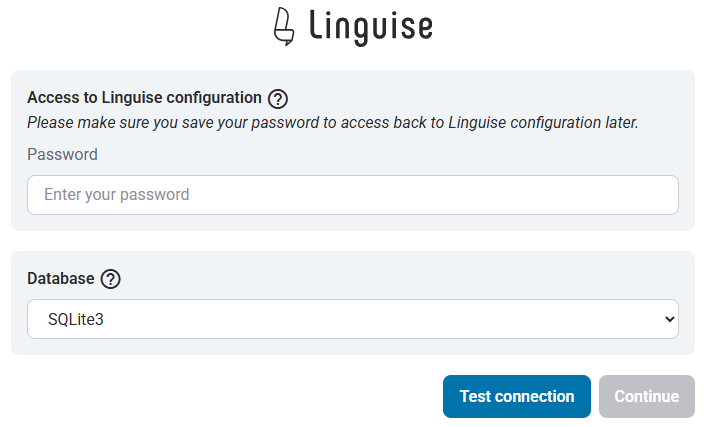The width and height of the screenshot is (712, 427).
Task: Click the greyed-out Continue button
Action: pos(647,397)
